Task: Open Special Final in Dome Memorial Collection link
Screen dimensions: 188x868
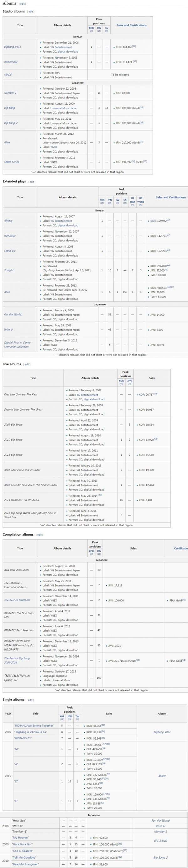Action: point(17,344)
